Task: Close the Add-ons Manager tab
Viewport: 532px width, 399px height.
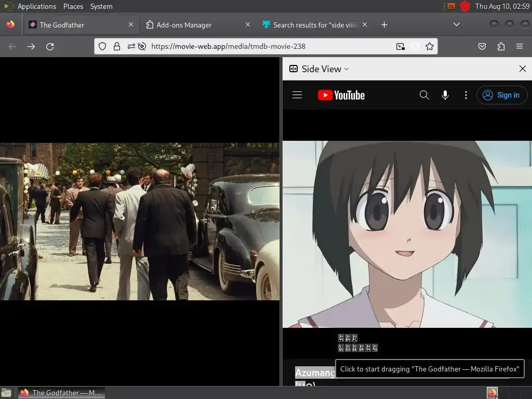Action: [248, 25]
